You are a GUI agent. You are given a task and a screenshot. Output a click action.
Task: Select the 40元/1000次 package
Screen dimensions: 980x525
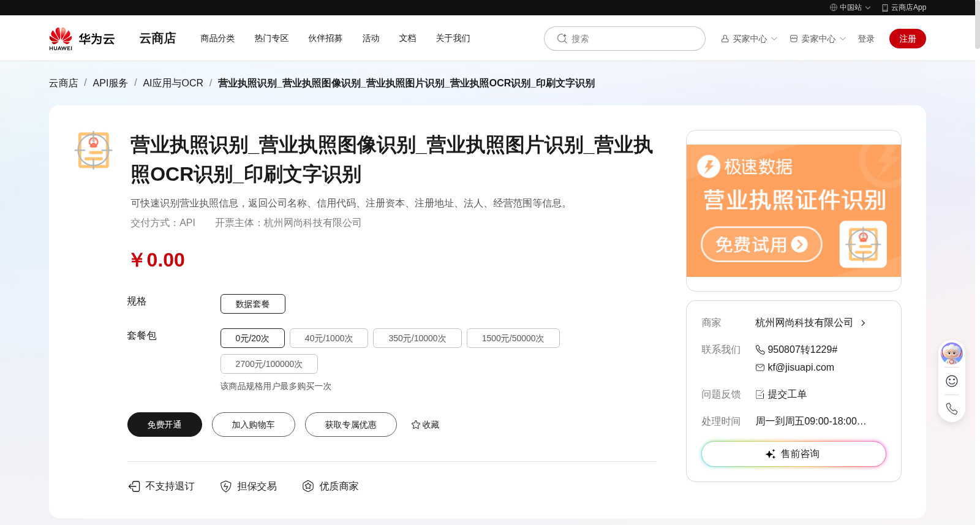pos(329,338)
